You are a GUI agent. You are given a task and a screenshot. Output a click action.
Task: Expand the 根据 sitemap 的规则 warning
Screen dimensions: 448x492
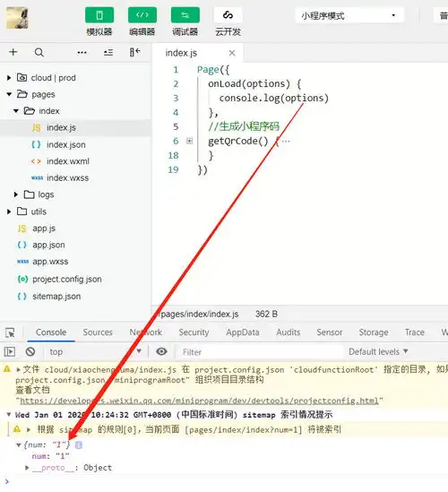click(29, 429)
